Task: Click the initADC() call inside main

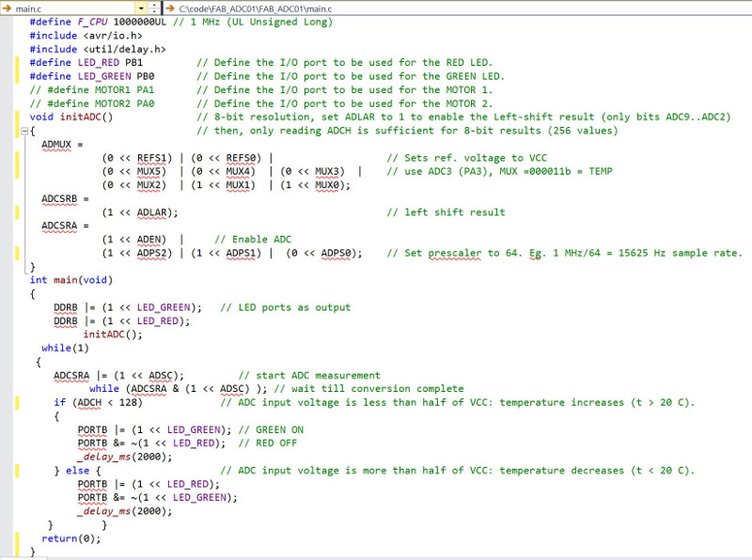Action: tap(113, 334)
